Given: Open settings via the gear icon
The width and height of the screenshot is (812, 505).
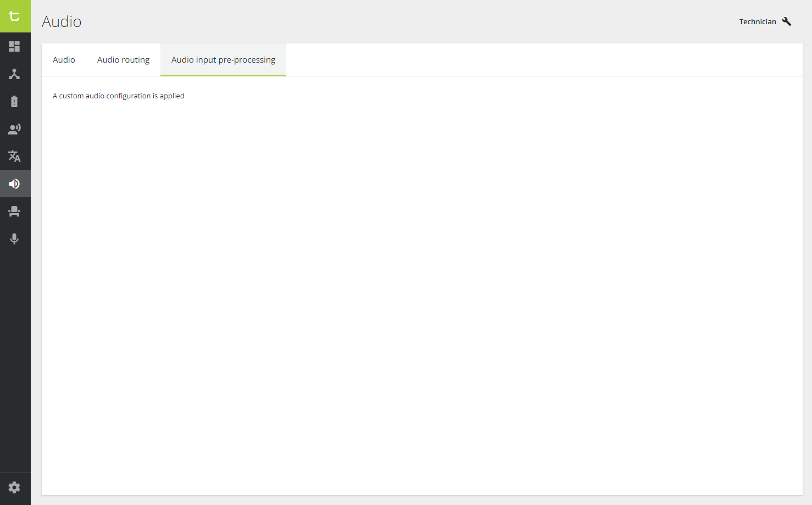Looking at the screenshot, I should tap(15, 487).
